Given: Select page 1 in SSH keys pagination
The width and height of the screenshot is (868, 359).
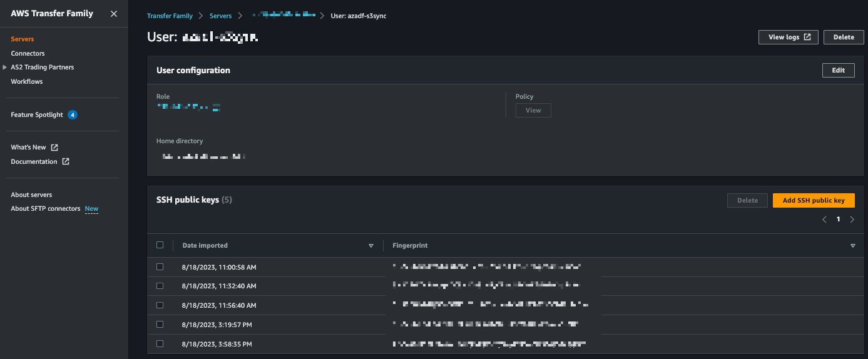Looking at the screenshot, I should (x=839, y=220).
